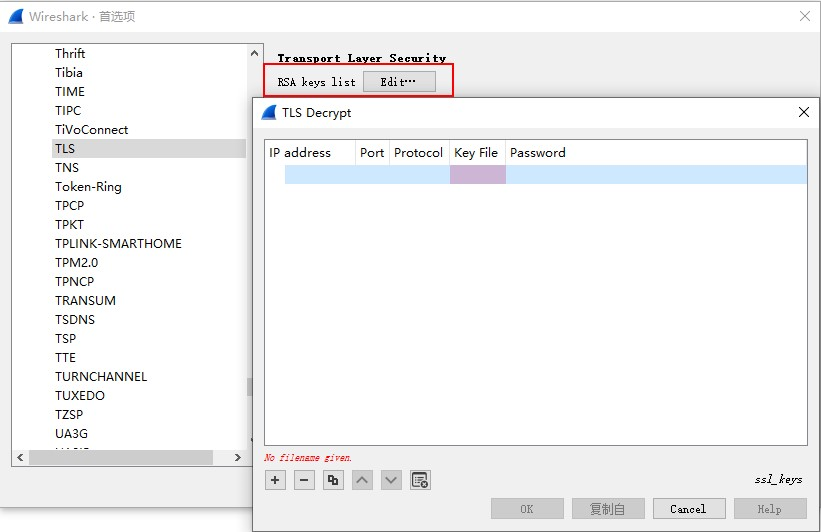Sort by Protocol column header
This screenshot has height=532, width=821.
click(419, 153)
